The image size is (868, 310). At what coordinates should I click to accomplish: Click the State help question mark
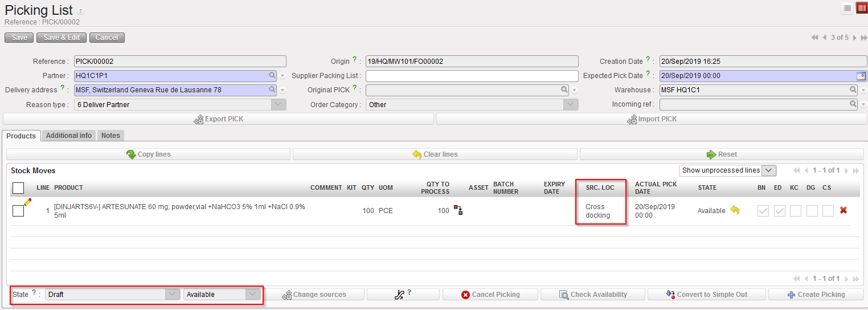(34, 293)
